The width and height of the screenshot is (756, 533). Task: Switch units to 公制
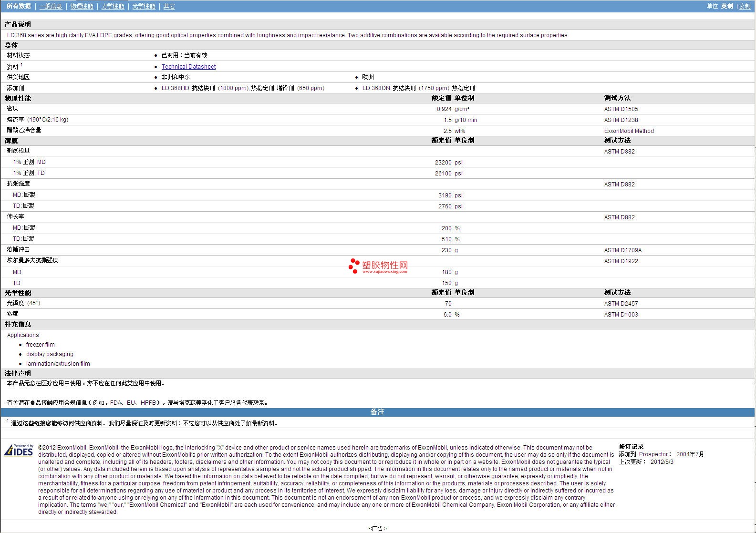[745, 6]
